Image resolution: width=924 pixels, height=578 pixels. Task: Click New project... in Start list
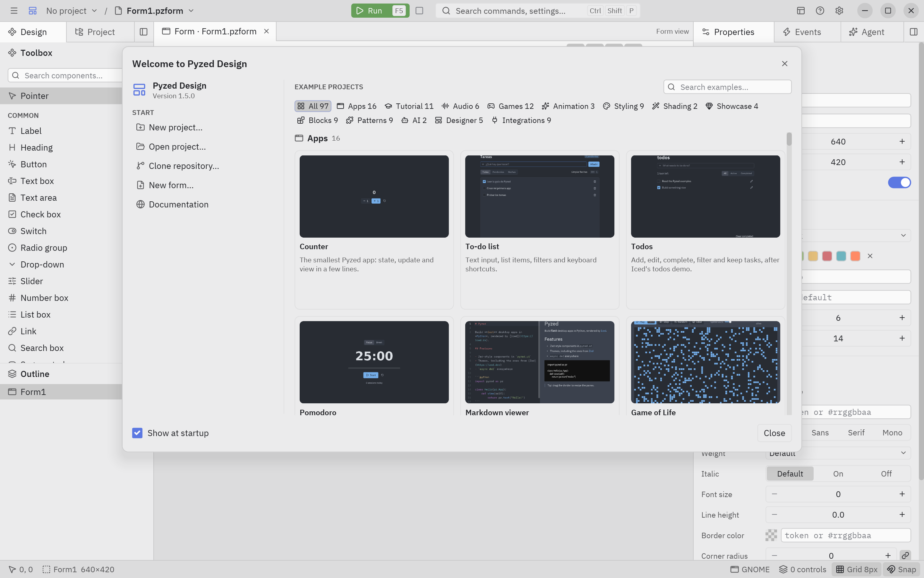pyautogui.click(x=175, y=127)
